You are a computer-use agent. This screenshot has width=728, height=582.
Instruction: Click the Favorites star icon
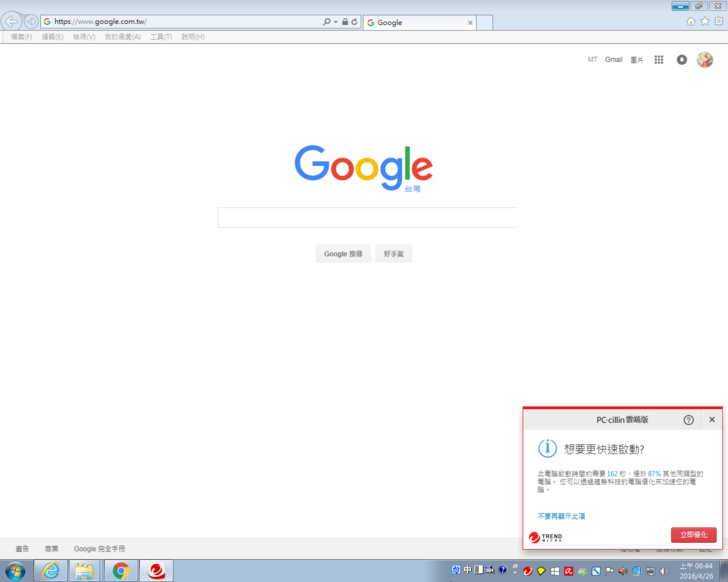pos(705,21)
